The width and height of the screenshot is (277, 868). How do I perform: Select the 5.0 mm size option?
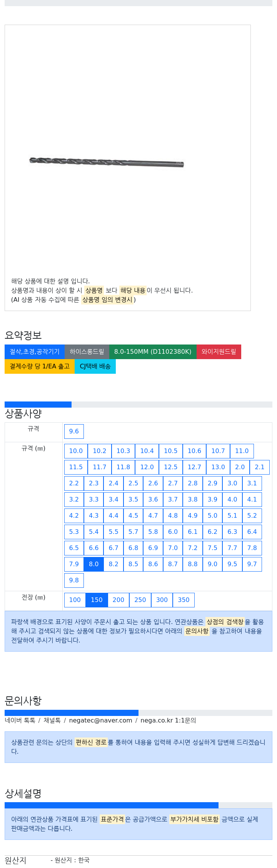212,515
